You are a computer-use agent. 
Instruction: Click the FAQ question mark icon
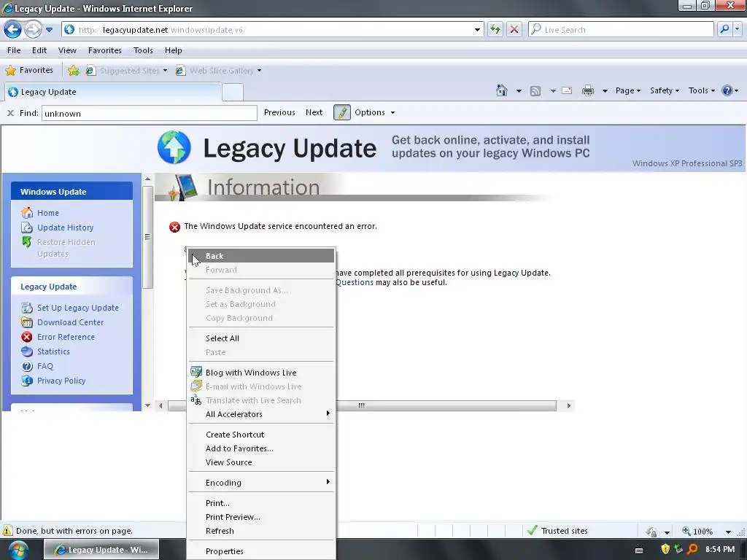pyautogui.click(x=27, y=366)
